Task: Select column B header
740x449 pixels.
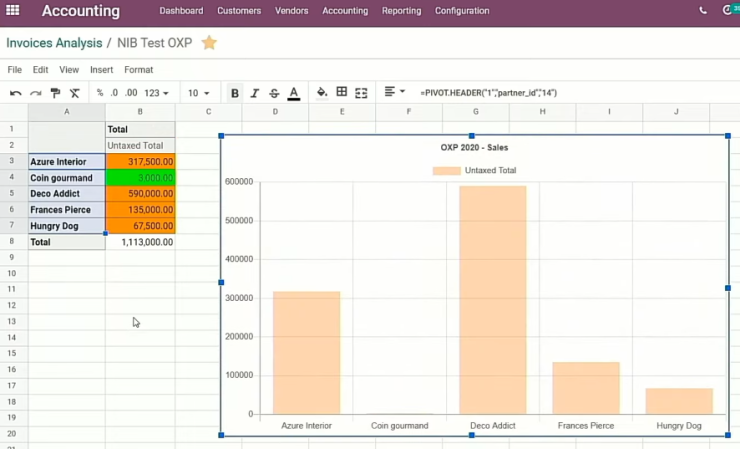Action: point(140,111)
